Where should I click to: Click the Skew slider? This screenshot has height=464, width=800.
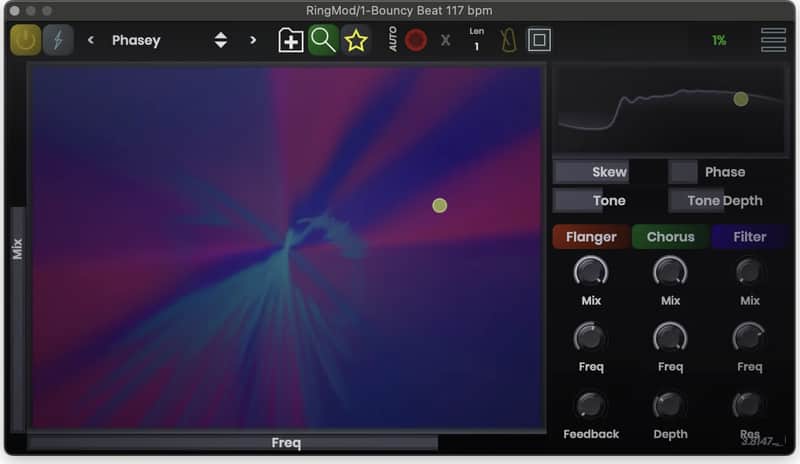point(609,172)
